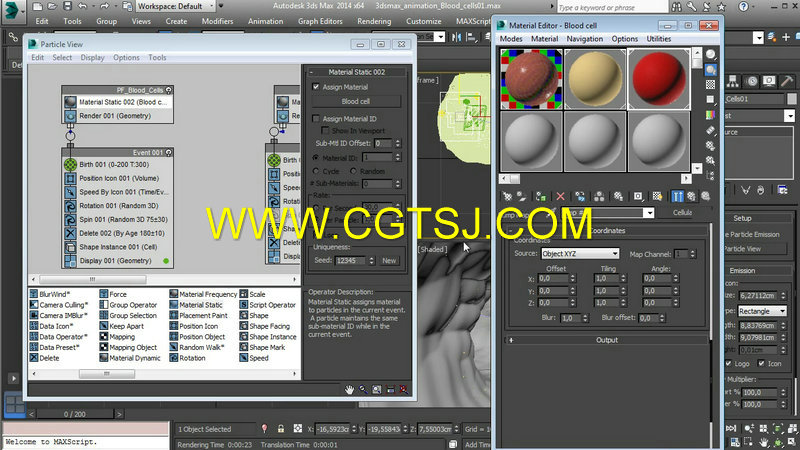This screenshot has height=450, width=800.
Task: Click Get Material icon in Material Editor
Action: tap(507, 196)
